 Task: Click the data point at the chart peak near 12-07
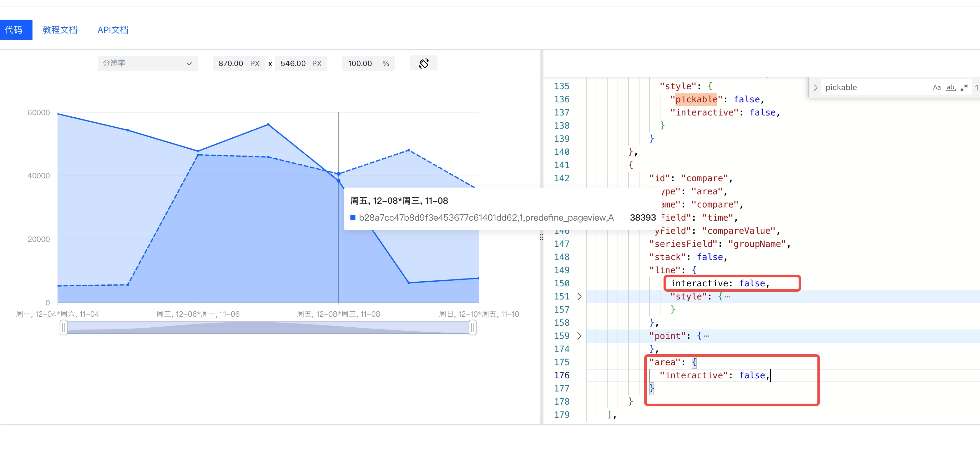[x=268, y=125]
